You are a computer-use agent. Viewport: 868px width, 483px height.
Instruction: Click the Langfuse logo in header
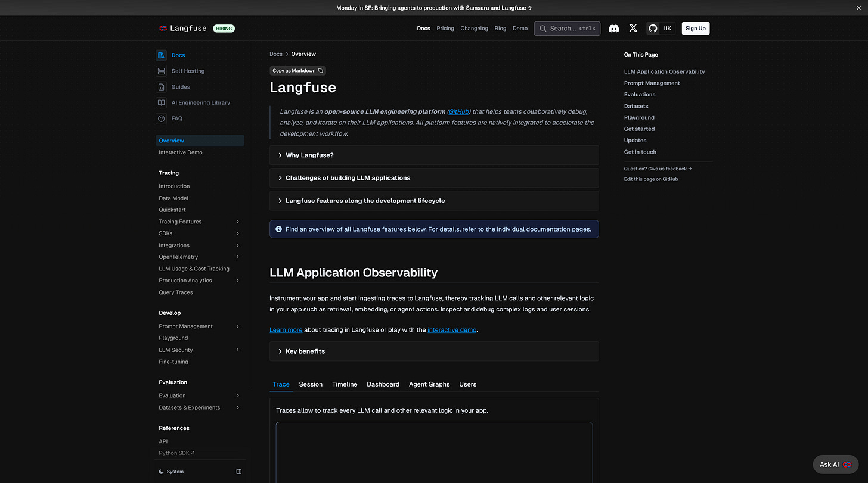pos(182,28)
